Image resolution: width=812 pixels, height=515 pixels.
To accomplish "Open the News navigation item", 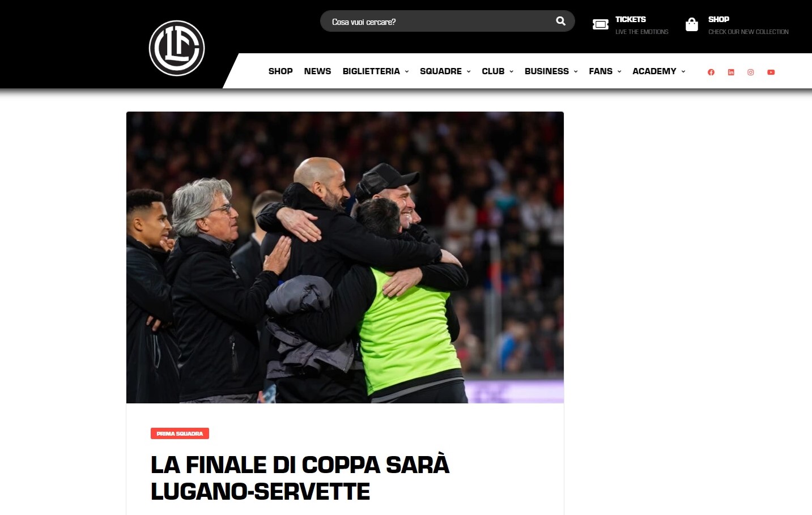I will (x=317, y=71).
